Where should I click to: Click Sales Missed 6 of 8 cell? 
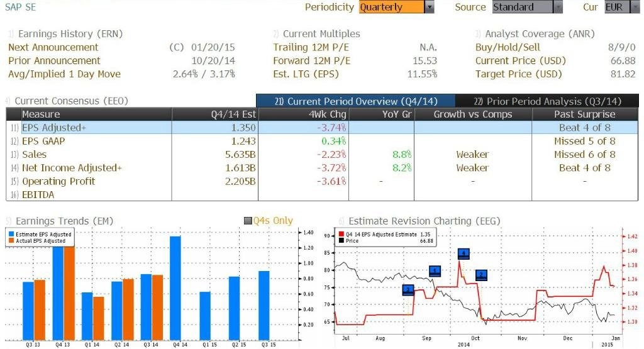(585, 155)
